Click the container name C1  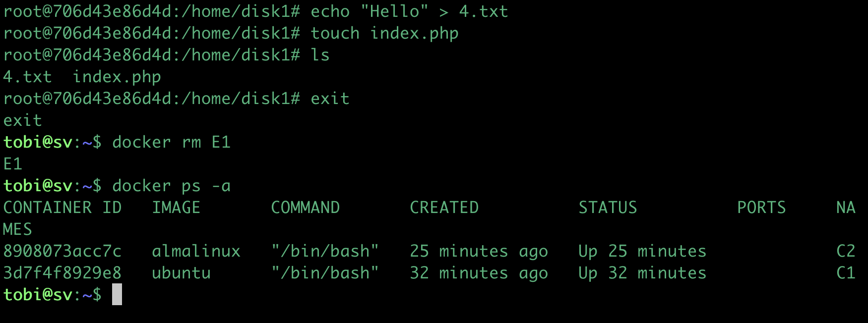tap(846, 273)
